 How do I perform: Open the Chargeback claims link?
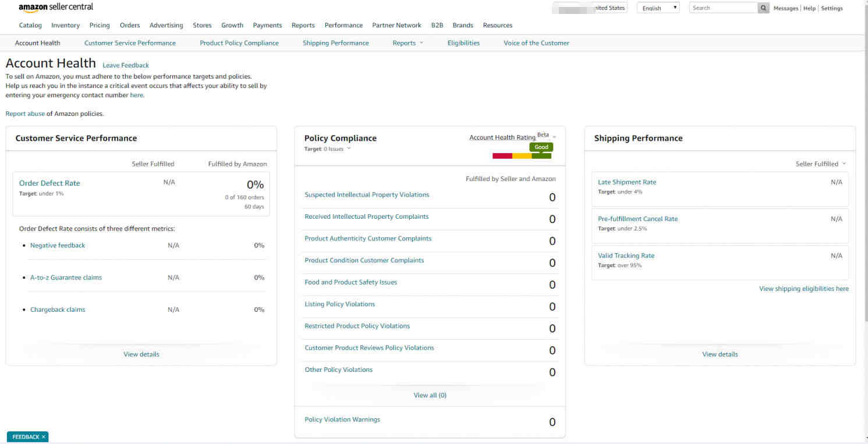point(58,310)
